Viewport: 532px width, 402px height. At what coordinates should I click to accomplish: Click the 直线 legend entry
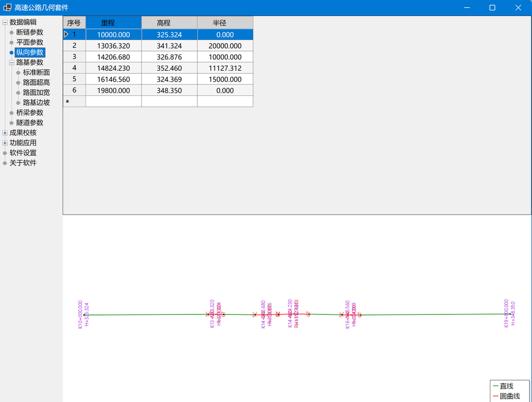tap(503, 386)
